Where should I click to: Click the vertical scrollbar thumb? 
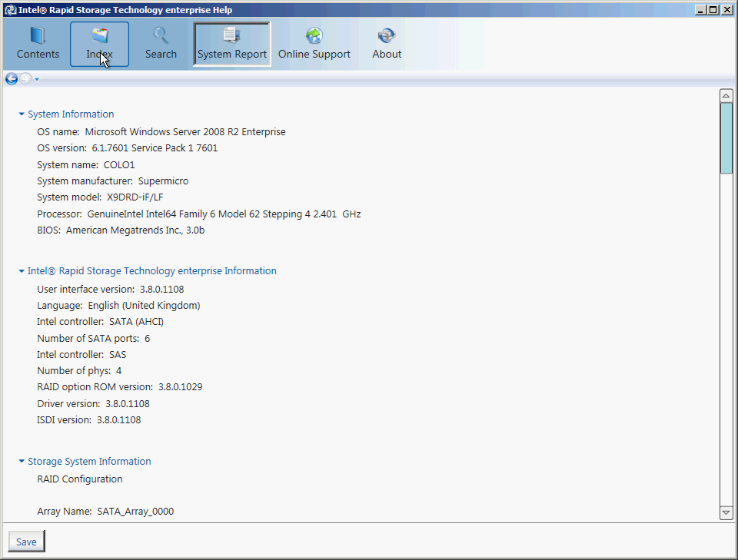point(726,138)
